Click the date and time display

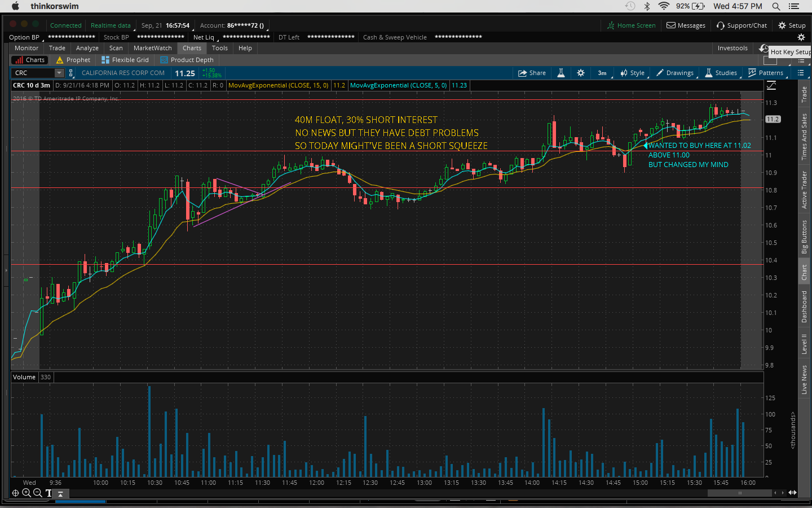166,25
